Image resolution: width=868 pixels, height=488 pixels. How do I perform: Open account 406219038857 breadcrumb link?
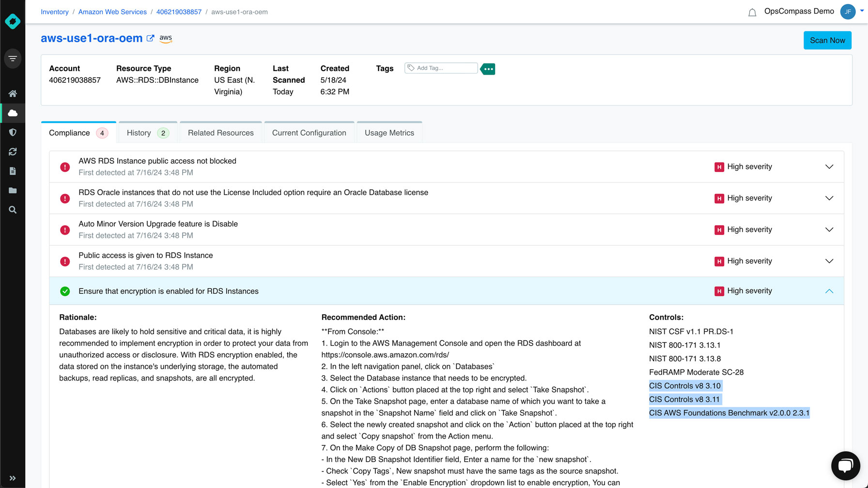179,12
